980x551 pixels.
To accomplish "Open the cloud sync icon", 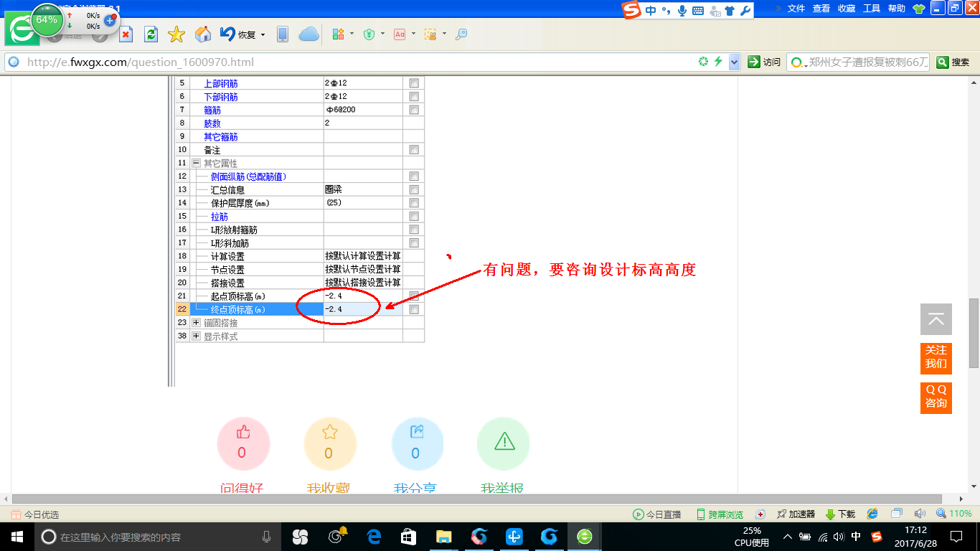I will click(x=309, y=34).
